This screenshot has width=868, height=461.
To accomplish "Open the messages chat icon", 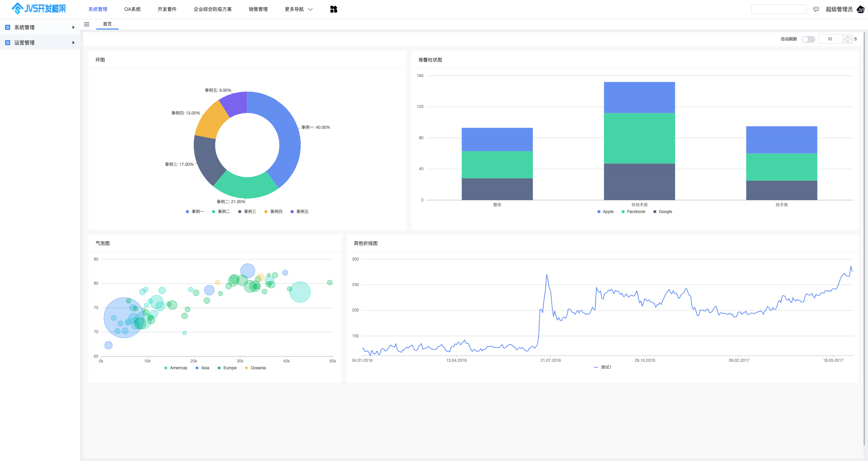I will pyautogui.click(x=816, y=9).
